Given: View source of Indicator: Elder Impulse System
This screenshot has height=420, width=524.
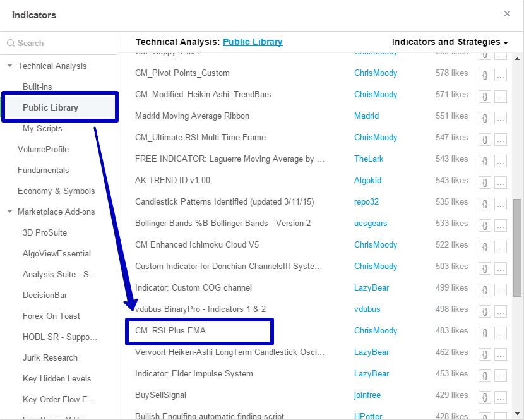Looking at the screenshot, I should coord(484,374).
